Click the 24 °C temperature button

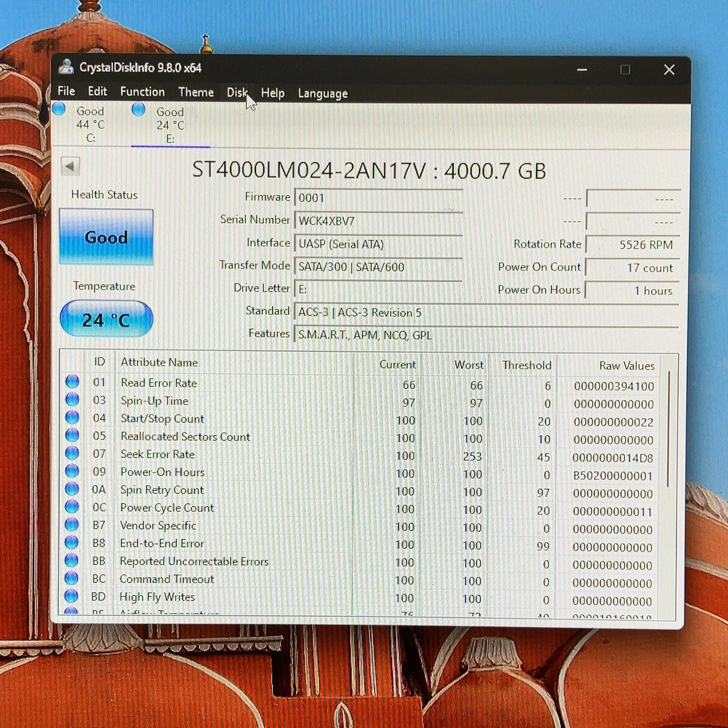coord(106,319)
